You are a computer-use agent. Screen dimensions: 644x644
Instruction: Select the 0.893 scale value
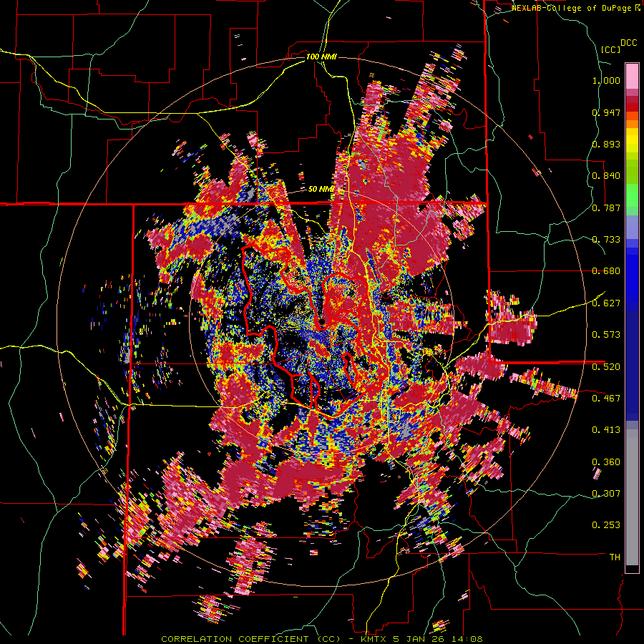[x=606, y=144]
